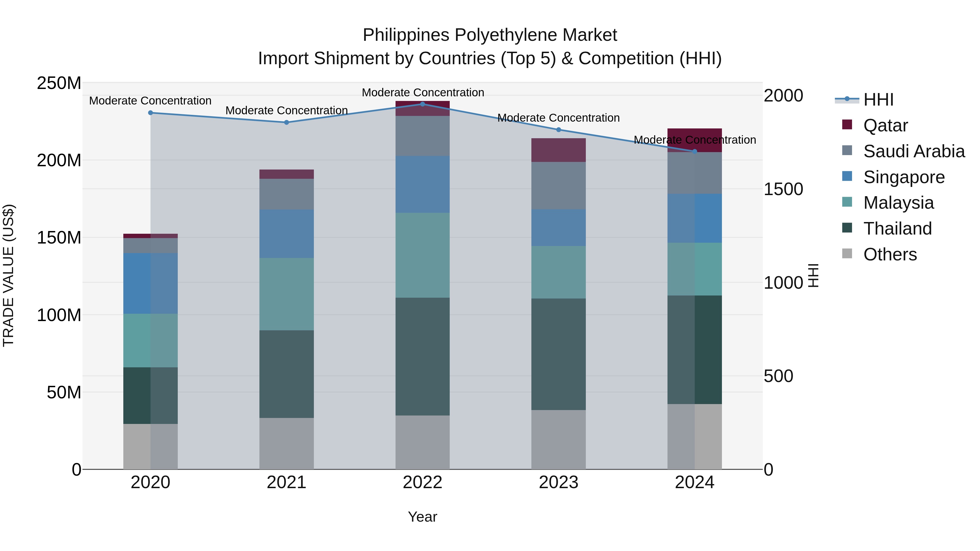Click the Qatar color swatch in legend

[847, 124]
